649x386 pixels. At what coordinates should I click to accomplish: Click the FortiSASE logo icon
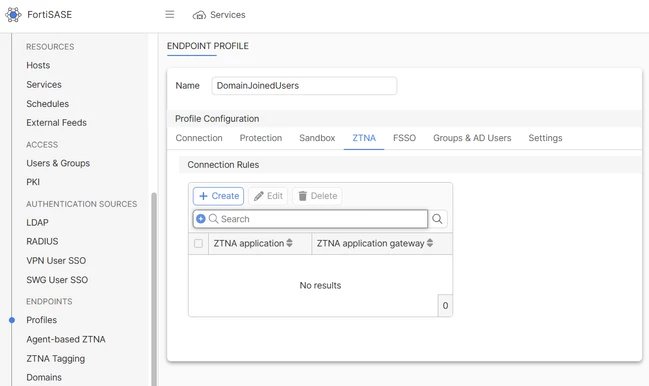13,14
